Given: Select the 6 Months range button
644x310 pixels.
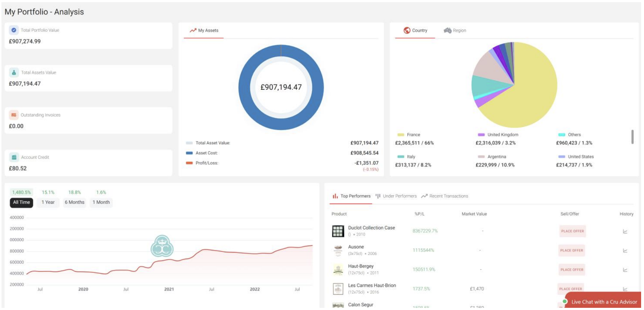Looking at the screenshot, I should click(x=74, y=203).
